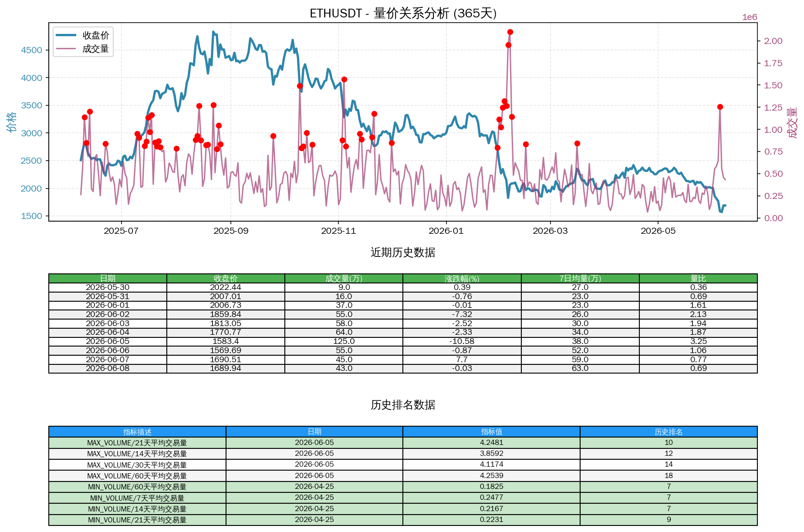Image resolution: width=804 pixels, height=532 pixels.
Task: Click the 收盘价 legend entry
Action: click(x=83, y=35)
